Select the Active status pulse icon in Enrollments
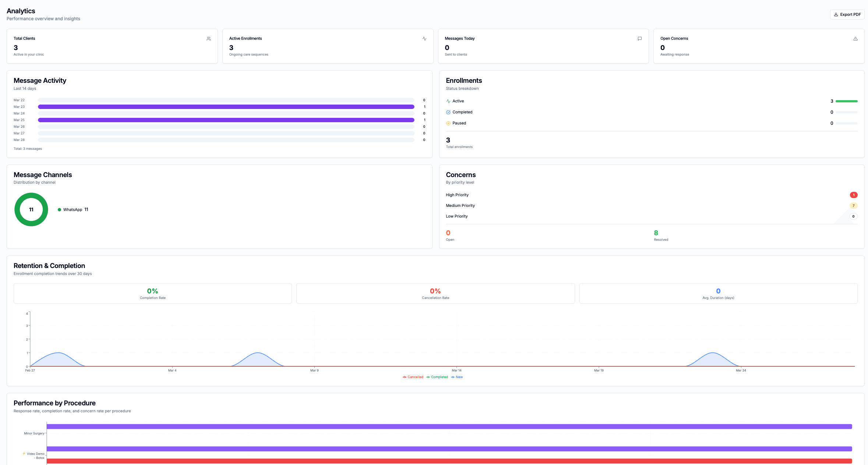This screenshot has width=868, height=465. pyautogui.click(x=448, y=101)
